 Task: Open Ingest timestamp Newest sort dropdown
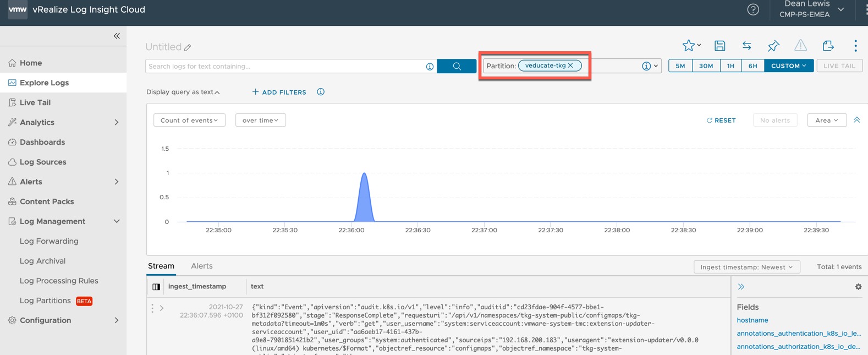point(746,267)
